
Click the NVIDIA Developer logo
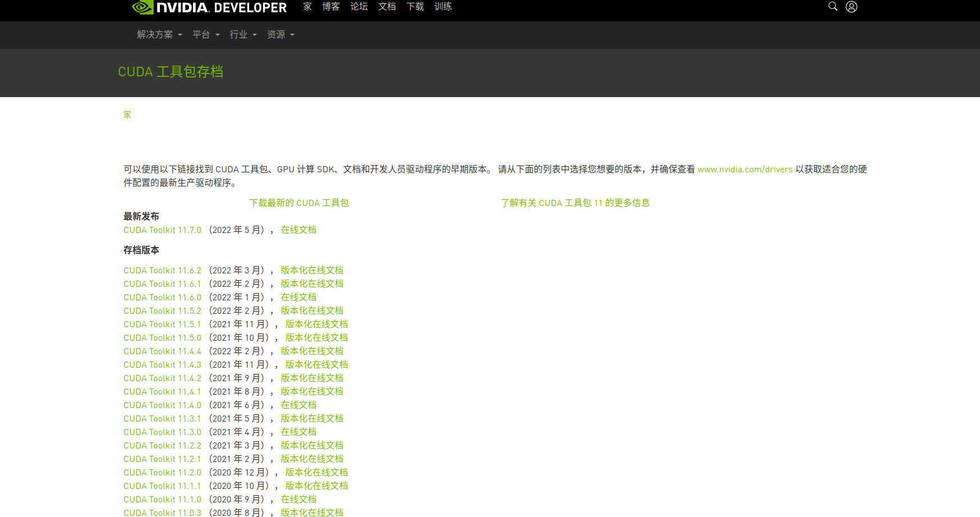pyautogui.click(x=208, y=7)
